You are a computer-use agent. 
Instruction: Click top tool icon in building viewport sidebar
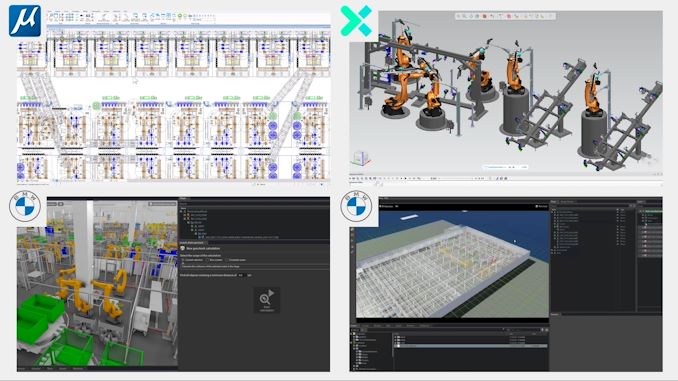(353, 230)
